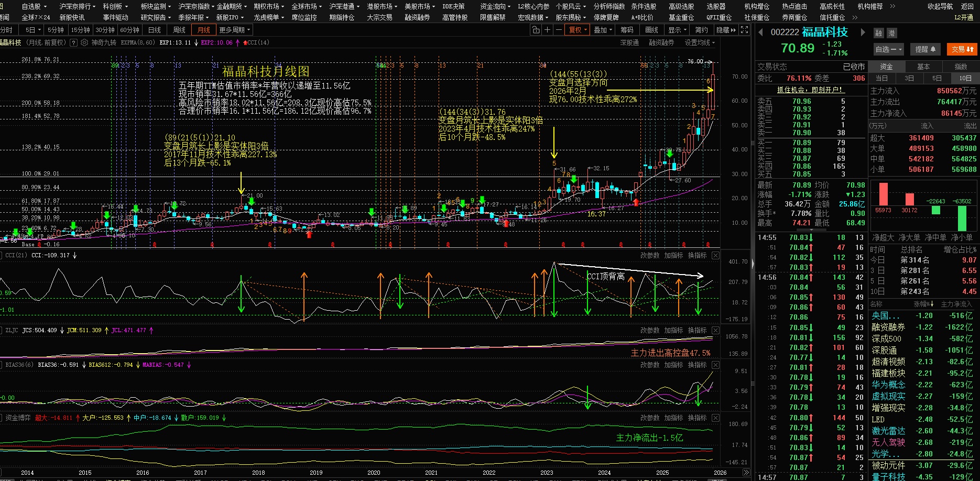The image size is (980, 481).
Task: Click the 净小单 green outflow bar
Action: [x=962, y=218]
